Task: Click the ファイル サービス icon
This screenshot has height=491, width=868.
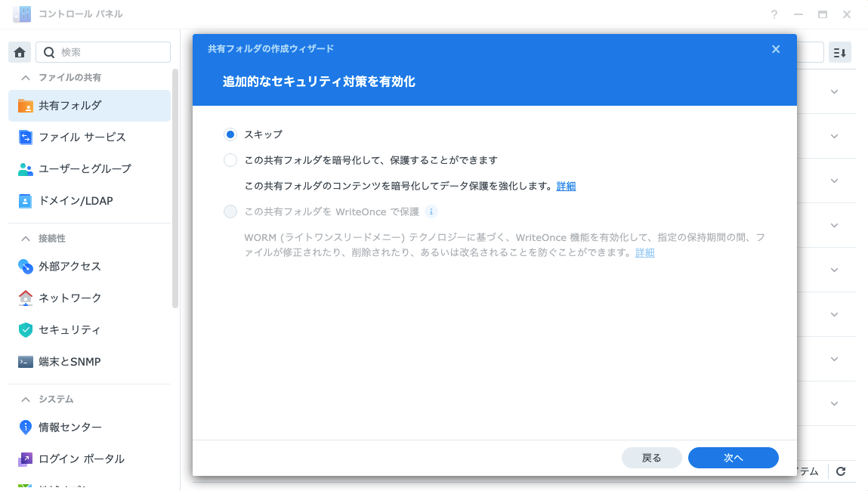Action: pos(25,137)
